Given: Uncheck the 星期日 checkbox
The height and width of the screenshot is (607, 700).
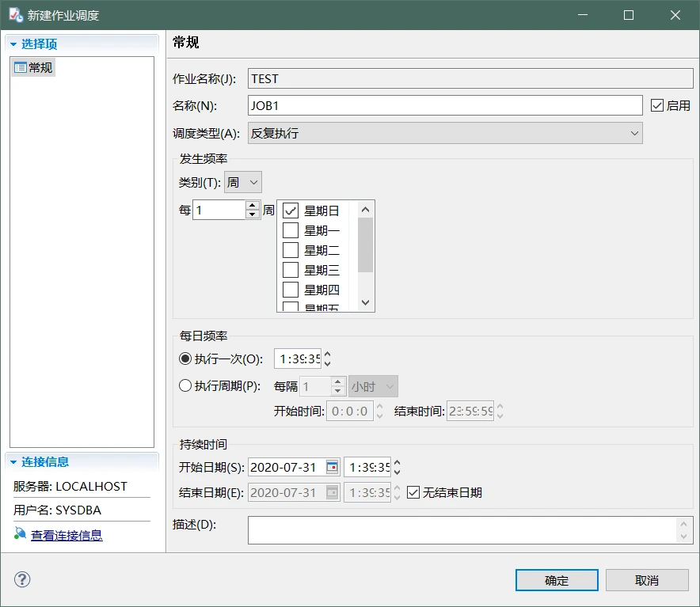Looking at the screenshot, I should (x=291, y=211).
